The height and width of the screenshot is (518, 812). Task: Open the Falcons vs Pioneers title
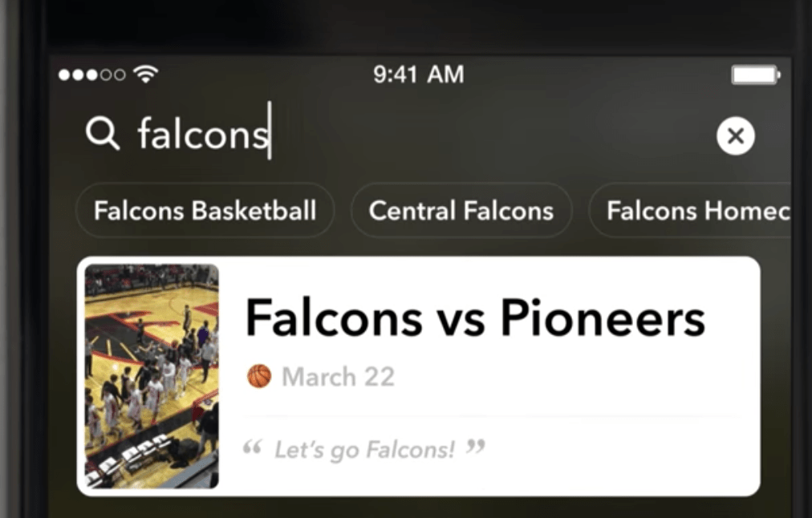coord(475,318)
